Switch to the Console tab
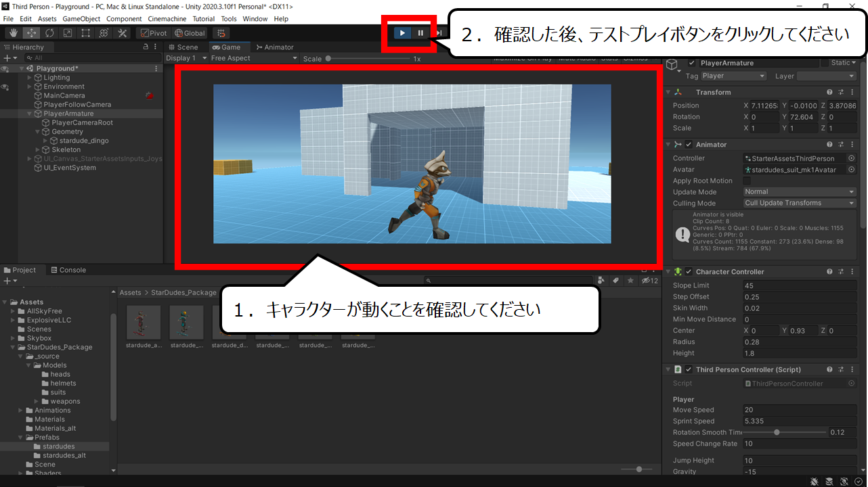Image resolution: width=868 pixels, height=487 pixels. [68, 270]
